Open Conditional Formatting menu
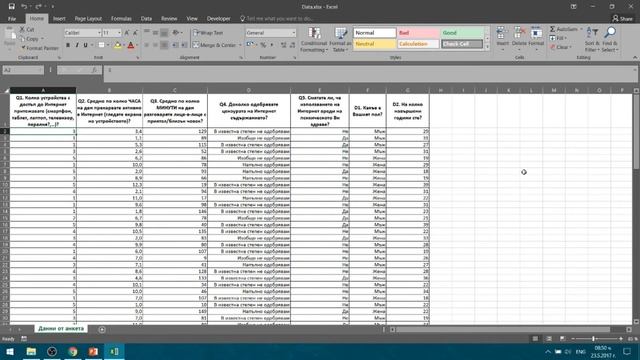 (313, 40)
